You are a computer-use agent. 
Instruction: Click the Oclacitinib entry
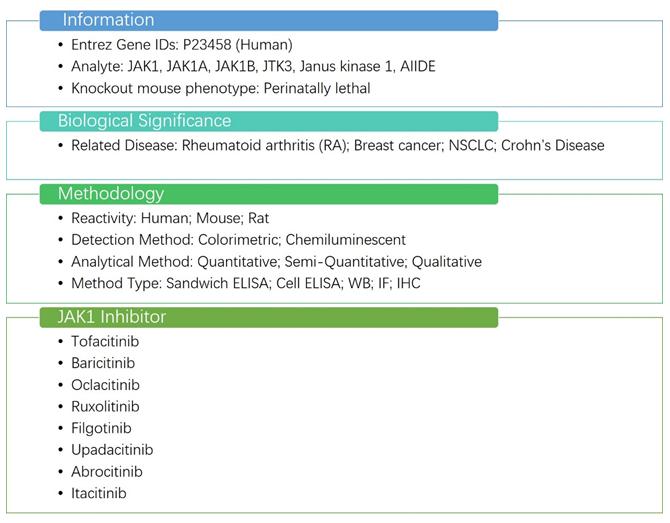(x=105, y=385)
